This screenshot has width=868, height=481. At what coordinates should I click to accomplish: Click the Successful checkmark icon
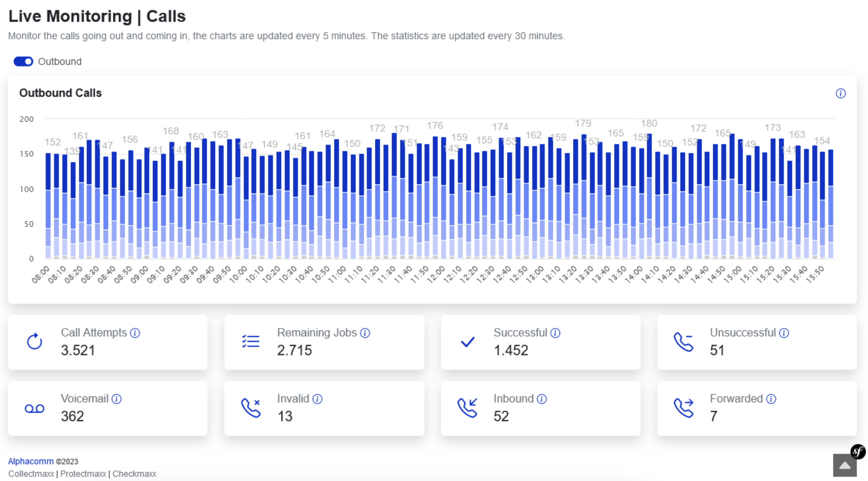tap(467, 342)
